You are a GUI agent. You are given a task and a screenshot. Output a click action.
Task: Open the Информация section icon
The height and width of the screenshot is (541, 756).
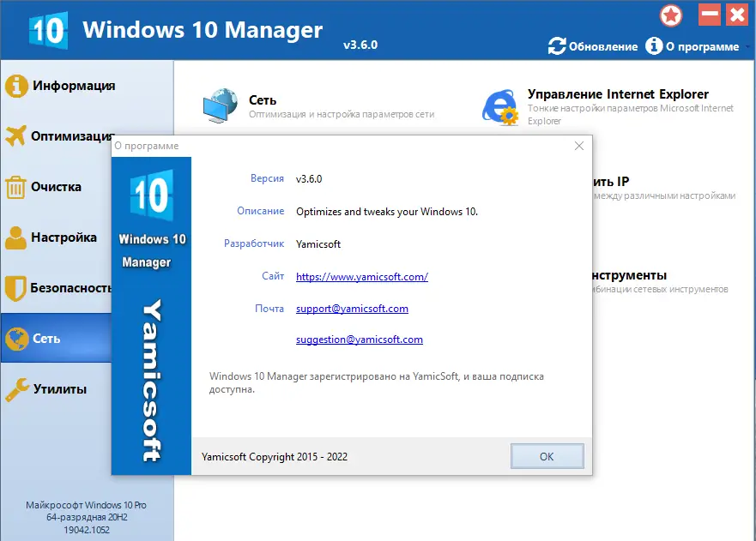pos(16,87)
